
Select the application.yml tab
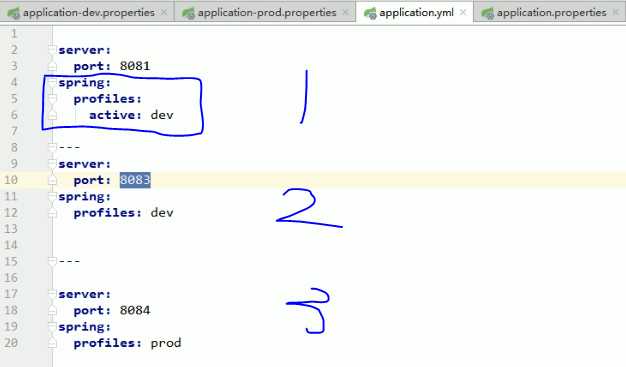click(x=416, y=13)
